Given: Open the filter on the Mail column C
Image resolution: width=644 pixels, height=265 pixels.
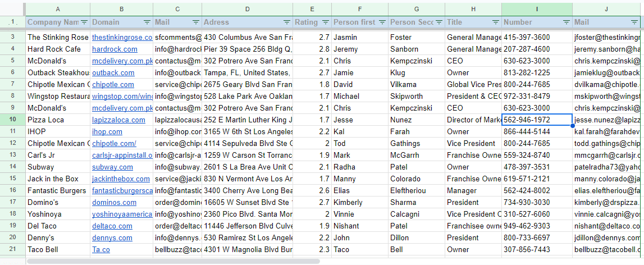Looking at the screenshot, I should pyautogui.click(x=196, y=22).
